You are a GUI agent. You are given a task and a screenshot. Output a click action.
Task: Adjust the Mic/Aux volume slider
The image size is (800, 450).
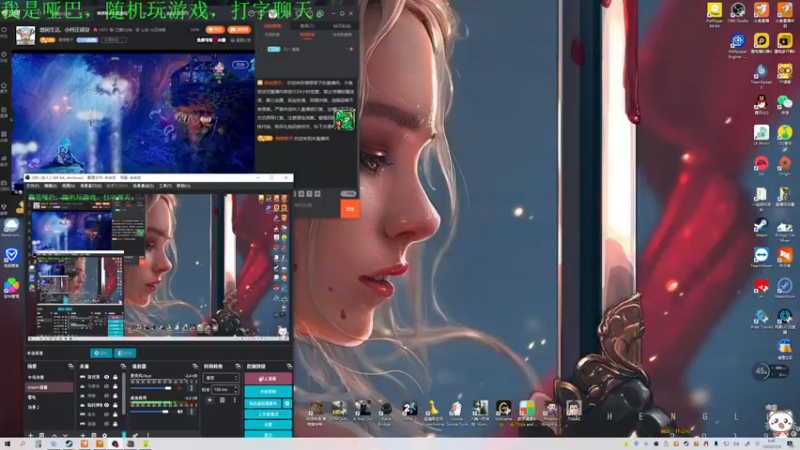pyautogui.click(x=151, y=388)
